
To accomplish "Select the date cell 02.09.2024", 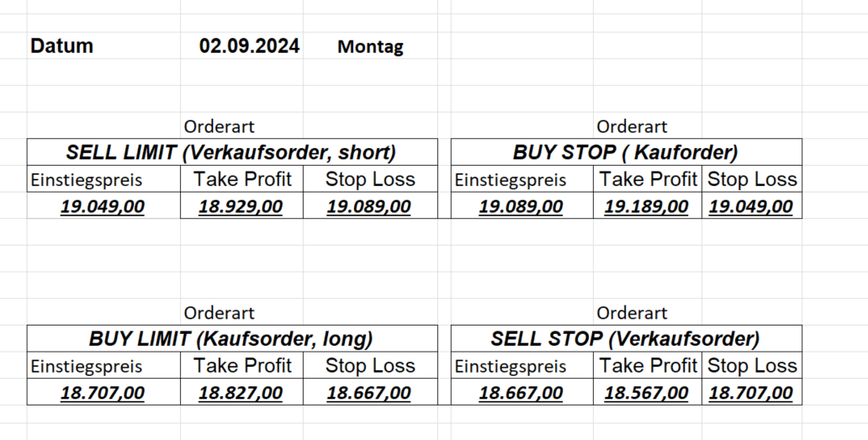I will pos(249,46).
